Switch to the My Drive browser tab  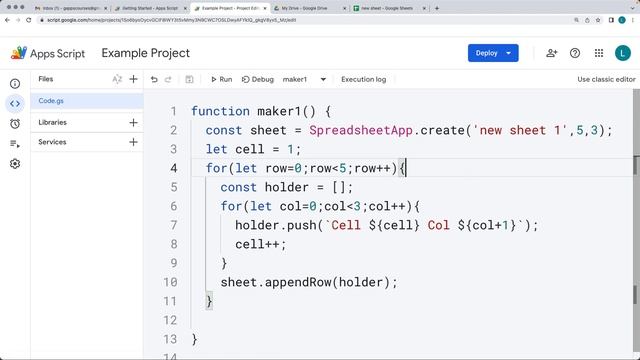tap(309, 8)
